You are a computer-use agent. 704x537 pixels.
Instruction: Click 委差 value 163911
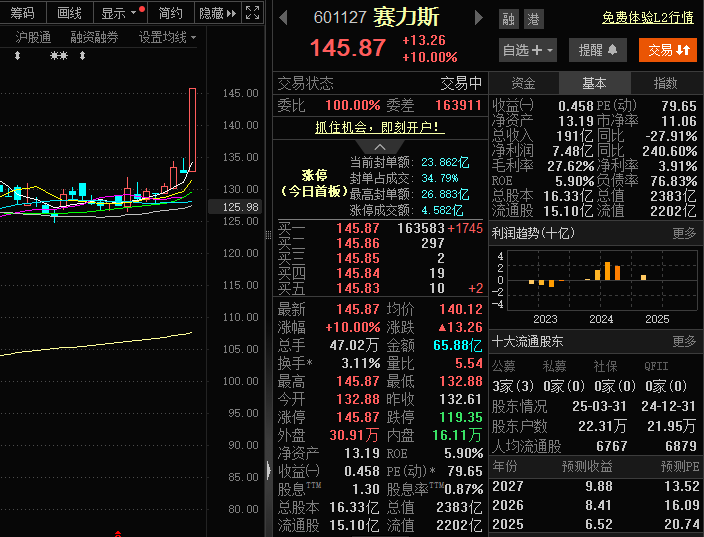(x=458, y=105)
